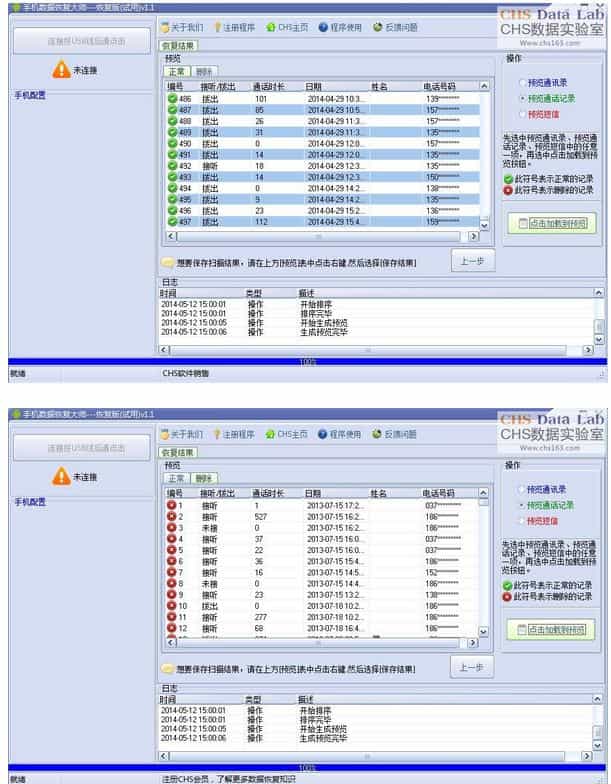
Task: Sort upper table by 日期 column header
Action: 335,86
